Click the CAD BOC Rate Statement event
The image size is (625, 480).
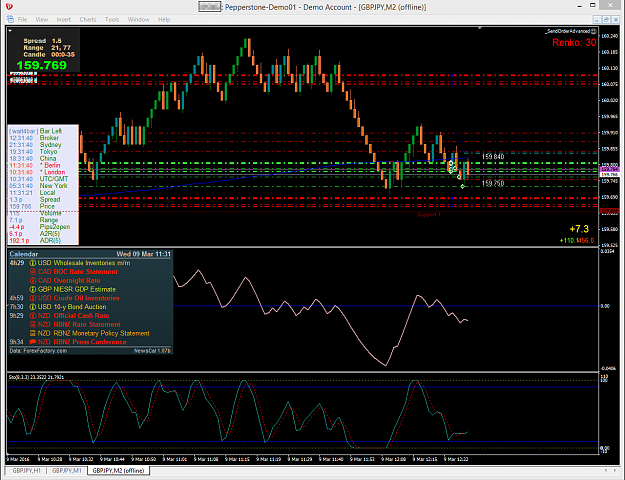click(x=78, y=272)
